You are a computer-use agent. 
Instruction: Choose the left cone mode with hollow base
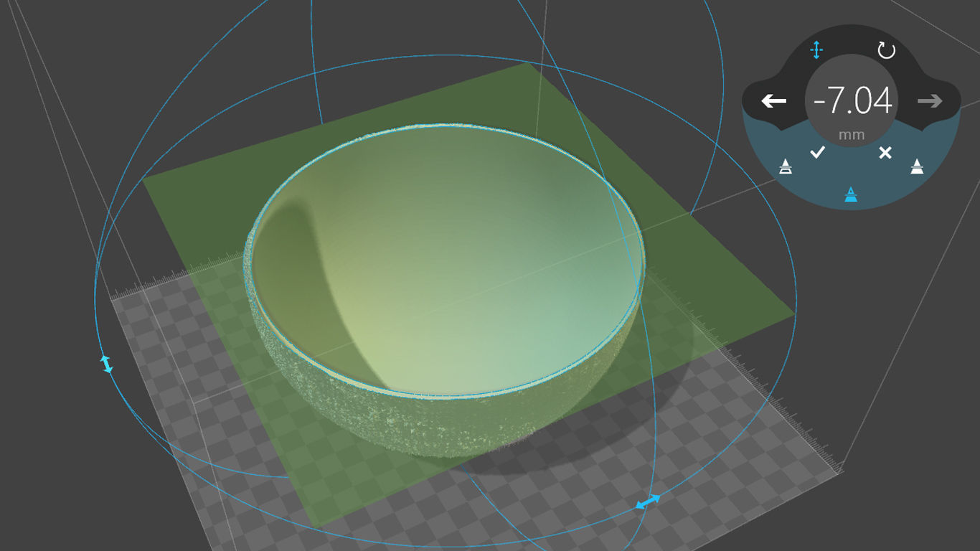point(786,166)
